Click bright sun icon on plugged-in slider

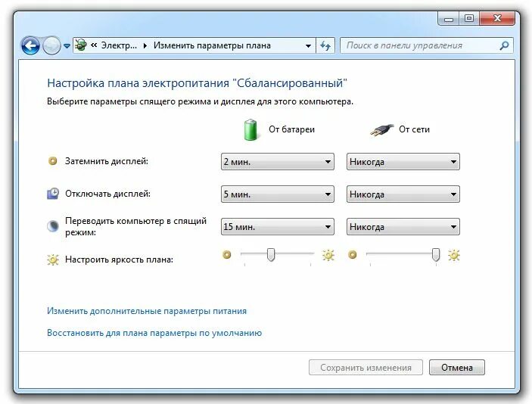click(x=454, y=255)
